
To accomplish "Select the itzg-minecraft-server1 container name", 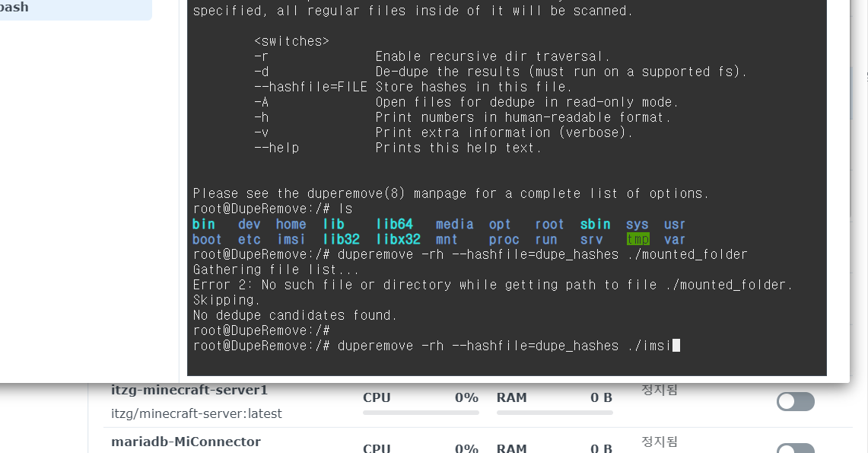I will [x=189, y=390].
